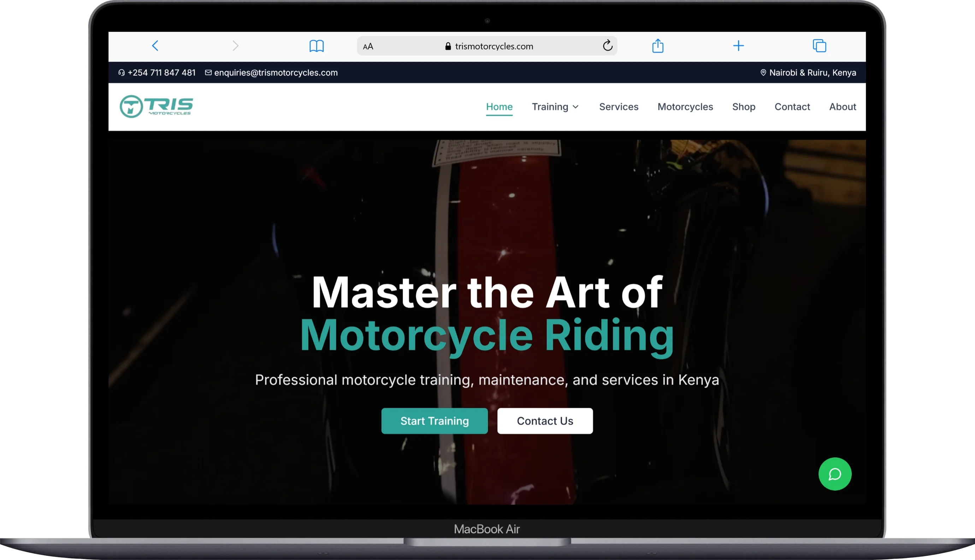Image resolution: width=975 pixels, height=560 pixels.
Task: Reload the page using the refresh icon
Action: point(608,46)
